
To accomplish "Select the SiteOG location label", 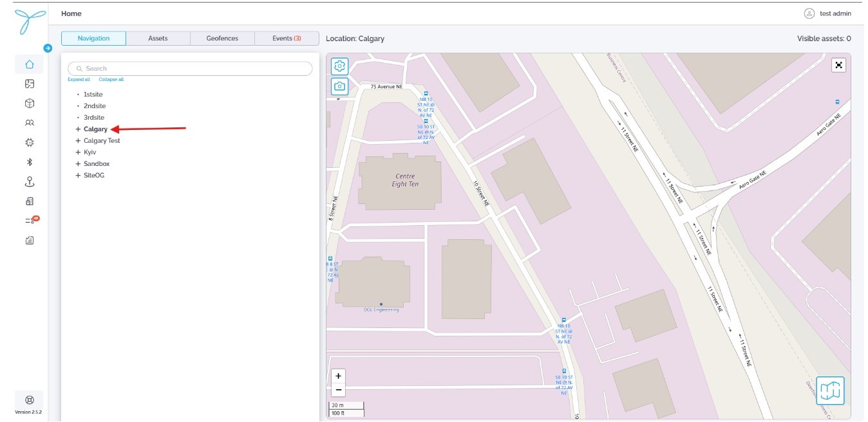I will click(x=94, y=176).
